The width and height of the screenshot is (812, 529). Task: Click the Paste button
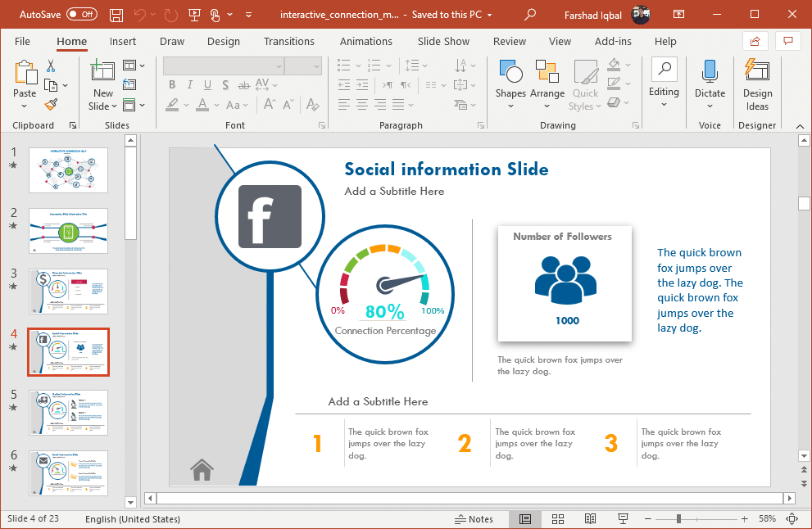[x=25, y=84]
